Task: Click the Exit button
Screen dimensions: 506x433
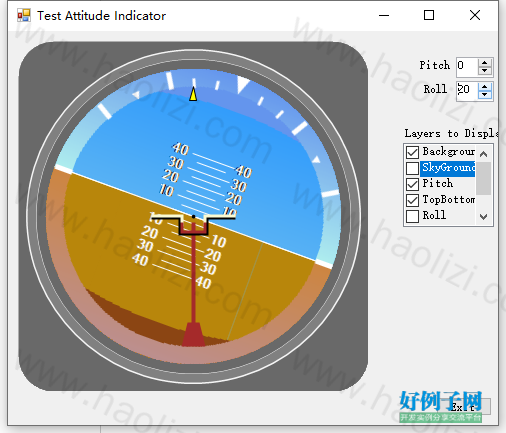Action: (x=467, y=407)
